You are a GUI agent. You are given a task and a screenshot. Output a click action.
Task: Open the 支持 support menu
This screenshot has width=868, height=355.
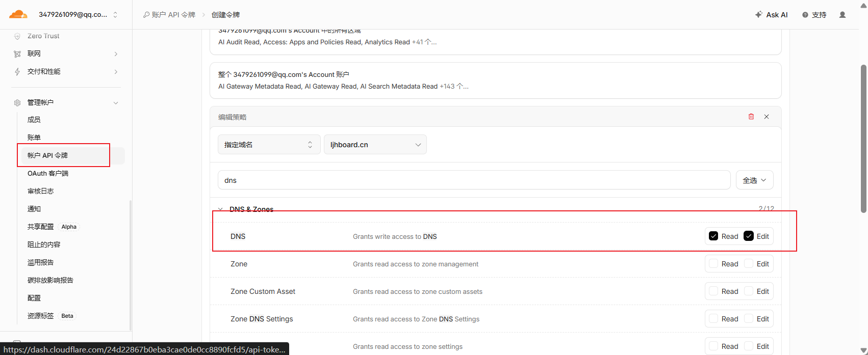814,15
